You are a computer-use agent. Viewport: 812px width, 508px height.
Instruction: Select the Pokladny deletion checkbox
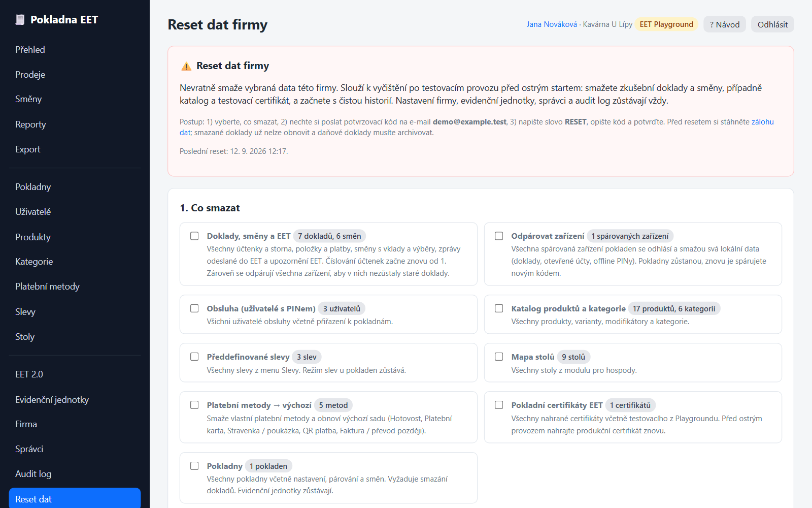(x=194, y=466)
